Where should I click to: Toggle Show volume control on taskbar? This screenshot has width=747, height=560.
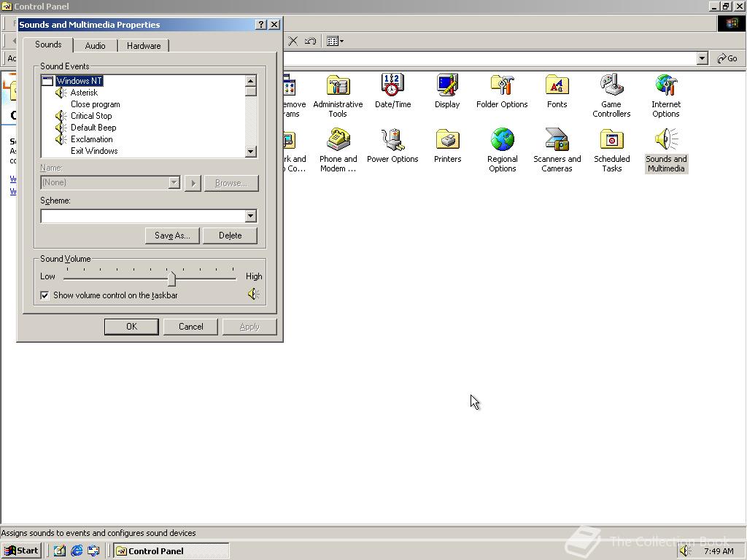[44, 295]
